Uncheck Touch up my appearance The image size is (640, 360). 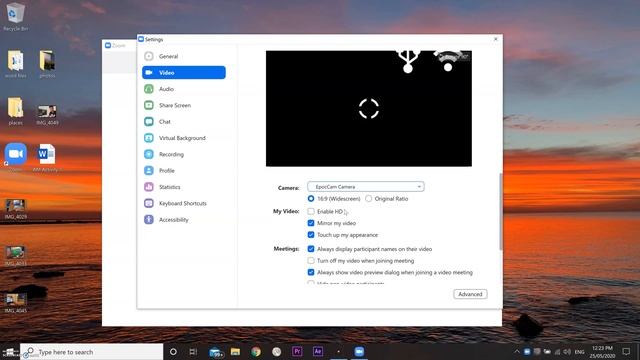point(311,235)
